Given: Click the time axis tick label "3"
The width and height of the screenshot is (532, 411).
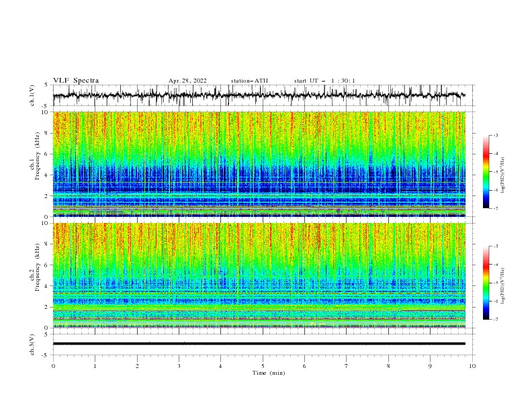Looking at the screenshot, I should [179, 366].
